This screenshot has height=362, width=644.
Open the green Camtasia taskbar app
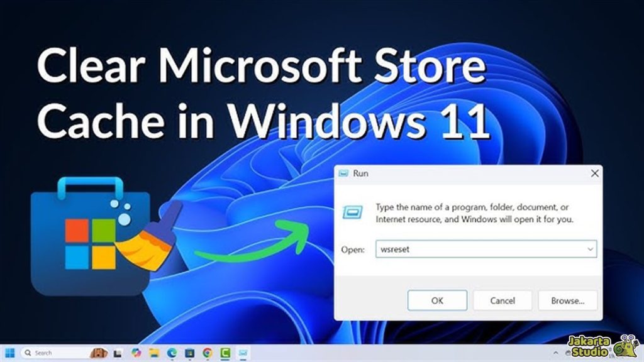click(x=225, y=353)
